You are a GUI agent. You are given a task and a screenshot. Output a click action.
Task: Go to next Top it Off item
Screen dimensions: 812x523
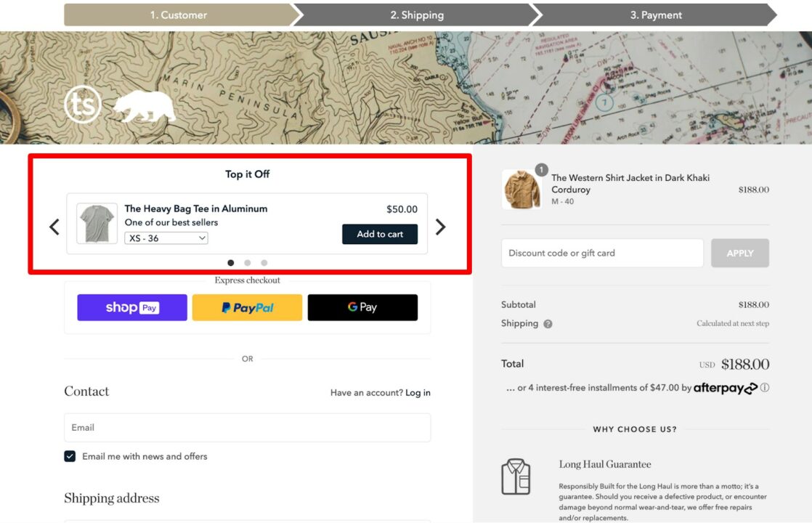click(440, 227)
